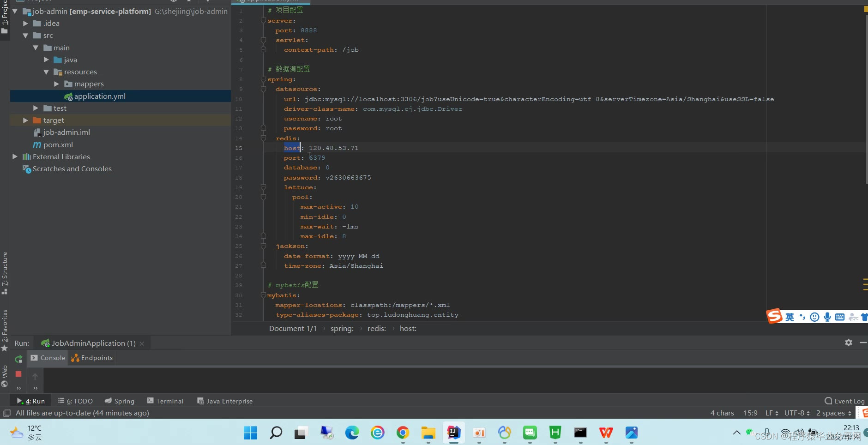Fold the mybatis block at line 30
This screenshot has width=868, height=445.
263,295
